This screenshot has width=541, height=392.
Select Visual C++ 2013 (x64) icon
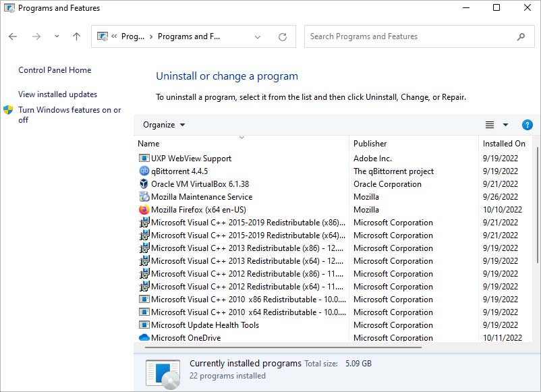point(144,260)
